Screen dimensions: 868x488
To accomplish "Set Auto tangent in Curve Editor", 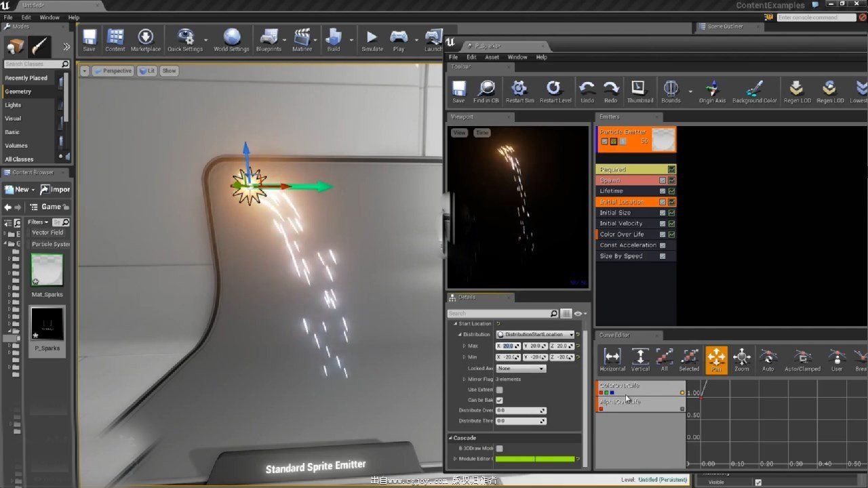I will pos(768,360).
